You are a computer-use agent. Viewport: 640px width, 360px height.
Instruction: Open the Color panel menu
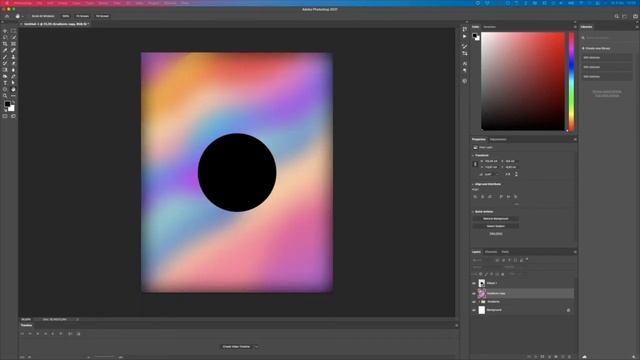pos(575,27)
